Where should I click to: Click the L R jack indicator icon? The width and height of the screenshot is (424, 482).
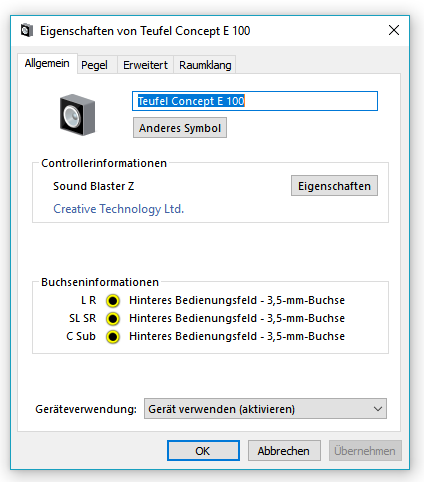113,301
